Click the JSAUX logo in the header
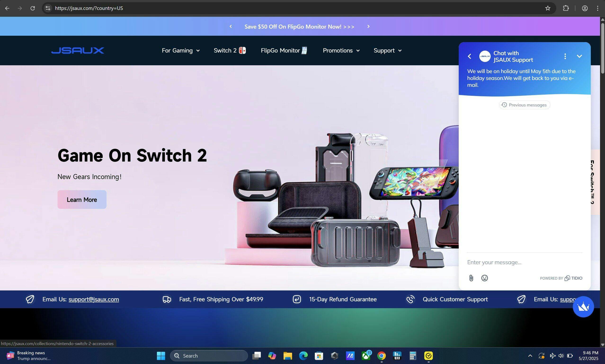Screen dimensions: 605x364 pos(78,51)
